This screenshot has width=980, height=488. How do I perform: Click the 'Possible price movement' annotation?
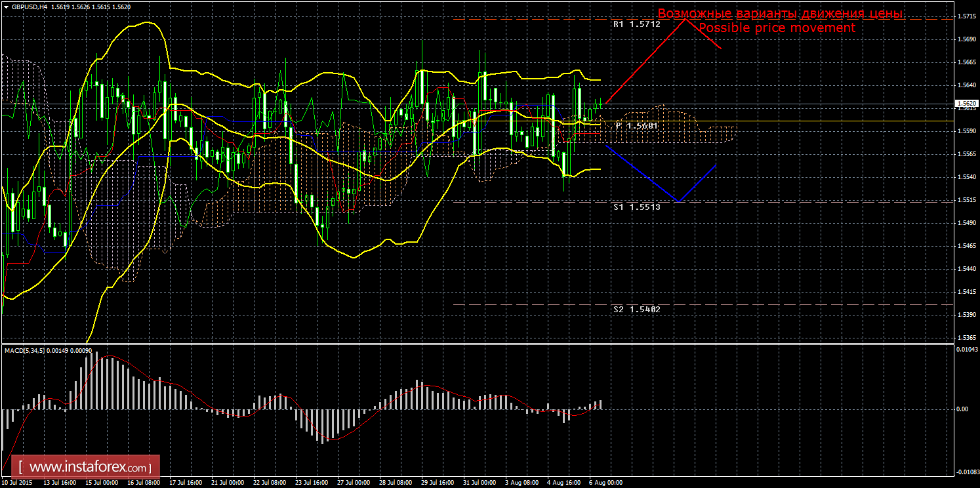click(x=776, y=28)
